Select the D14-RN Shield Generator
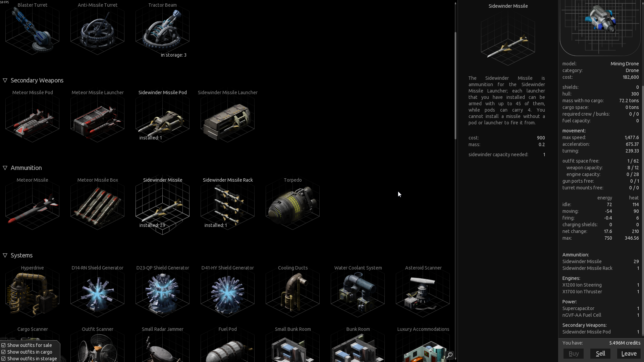Viewport: 644px width, 362px height. tap(98, 291)
